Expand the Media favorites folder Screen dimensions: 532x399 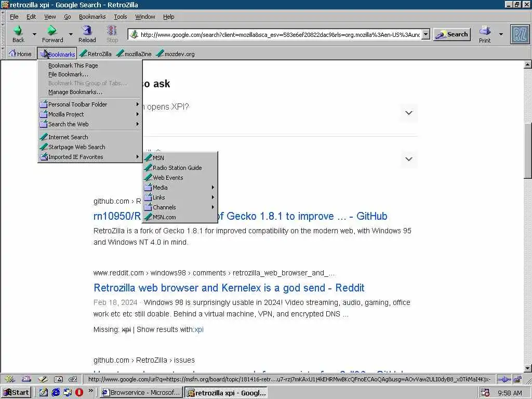coord(179,188)
